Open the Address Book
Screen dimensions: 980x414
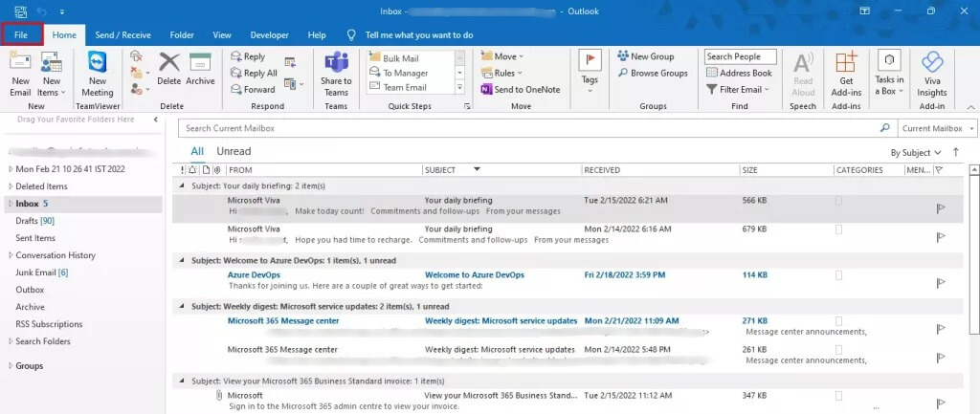coord(740,73)
